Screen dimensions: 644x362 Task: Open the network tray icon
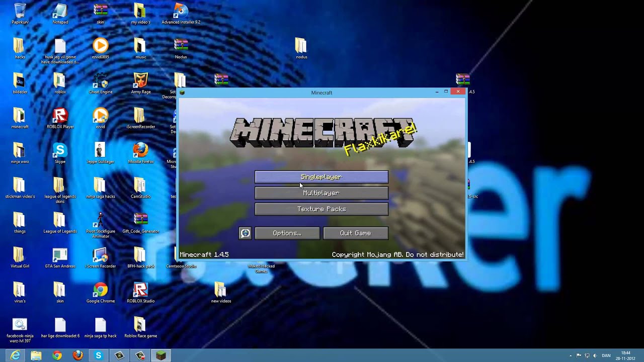point(587,356)
